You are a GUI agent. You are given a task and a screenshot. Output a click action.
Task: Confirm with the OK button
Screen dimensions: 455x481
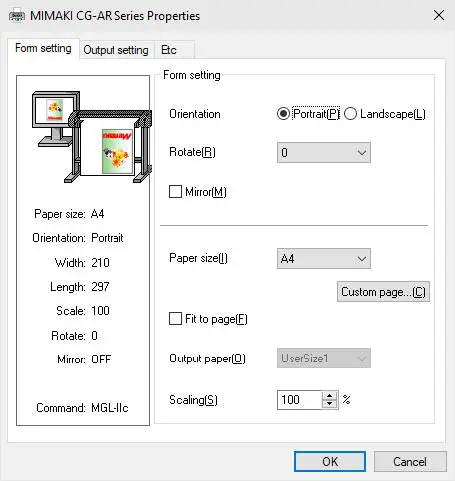point(330,462)
